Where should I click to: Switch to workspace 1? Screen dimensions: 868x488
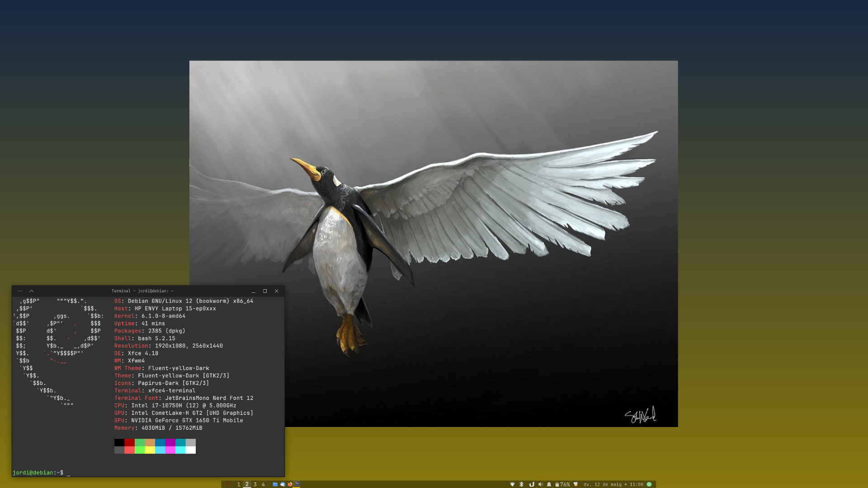click(x=239, y=484)
